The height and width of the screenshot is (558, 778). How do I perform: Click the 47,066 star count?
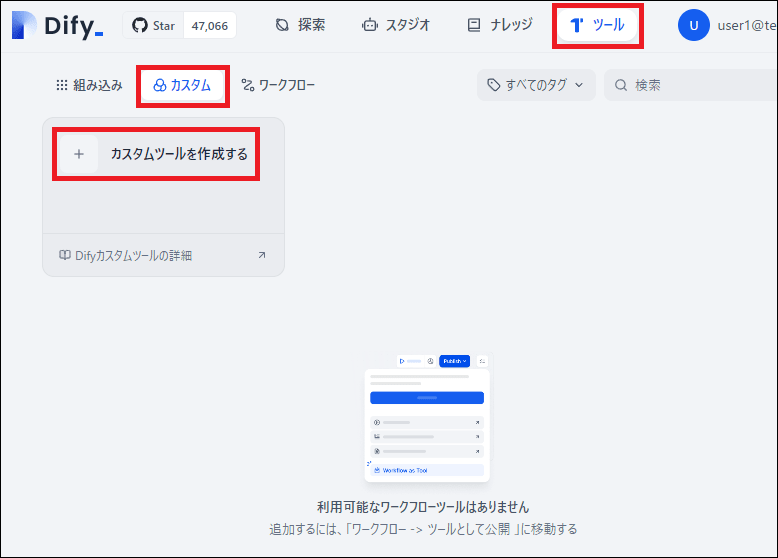point(209,26)
